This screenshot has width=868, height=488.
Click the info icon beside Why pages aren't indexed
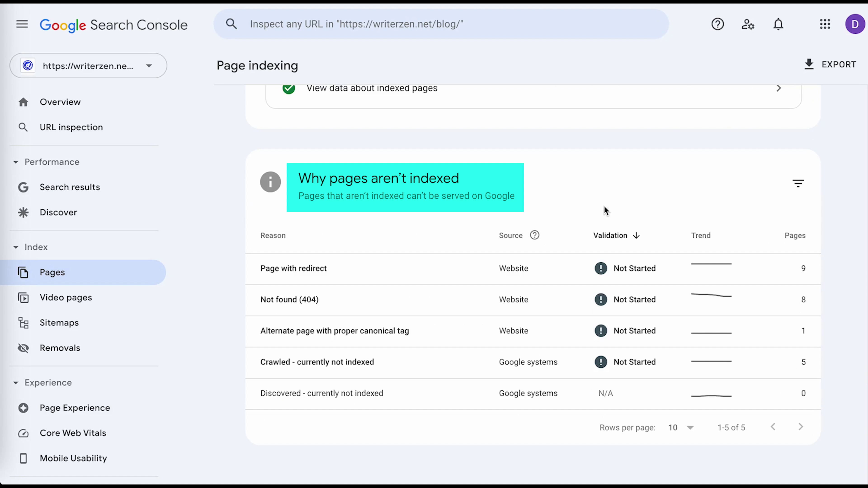click(270, 182)
